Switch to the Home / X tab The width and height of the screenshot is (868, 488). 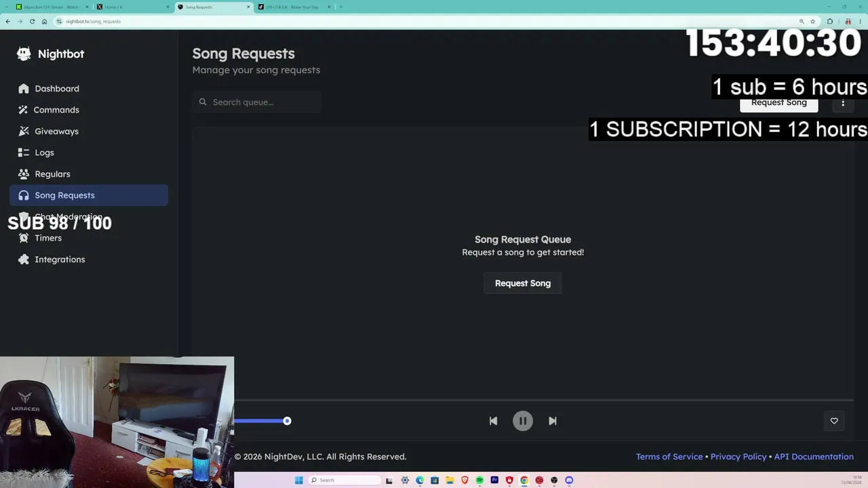[132, 7]
